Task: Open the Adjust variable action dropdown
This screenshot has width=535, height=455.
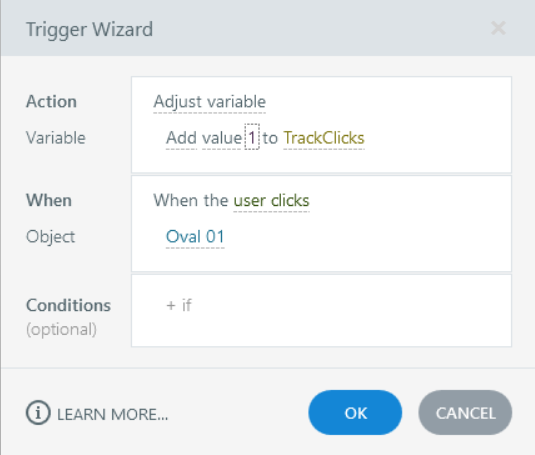Action: (x=209, y=102)
